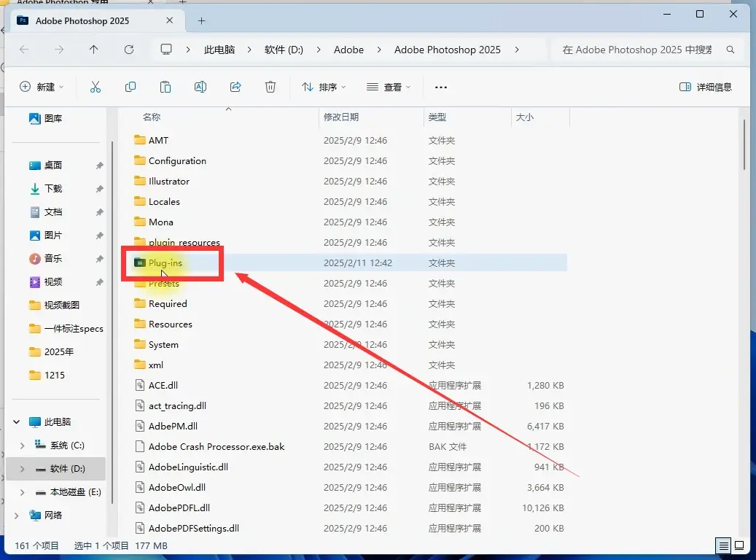Go up one folder level arrow

[x=93, y=50]
